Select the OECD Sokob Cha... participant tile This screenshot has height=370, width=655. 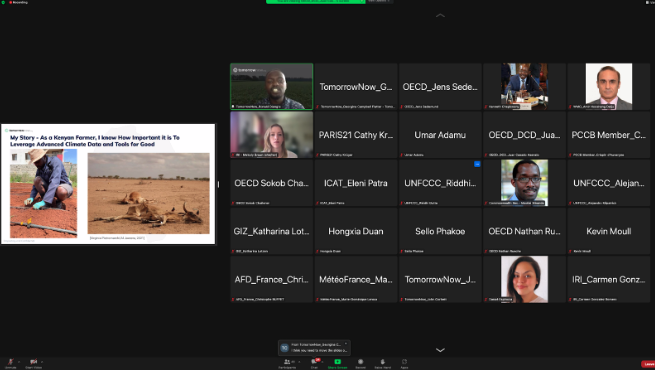pyautogui.click(x=272, y=183)
